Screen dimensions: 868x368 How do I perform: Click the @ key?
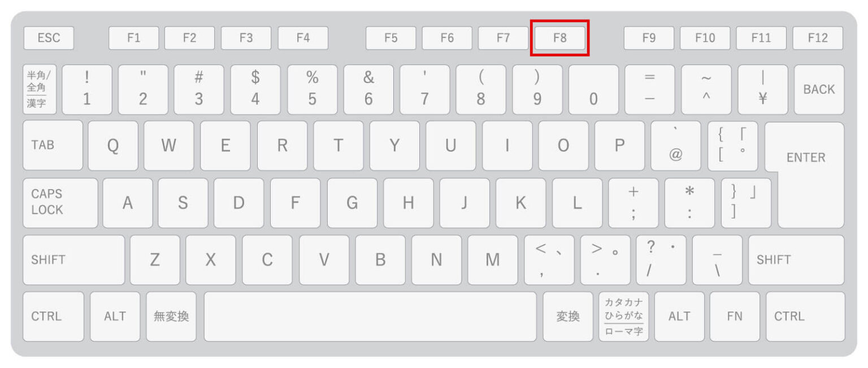click(x=675, y=145)
